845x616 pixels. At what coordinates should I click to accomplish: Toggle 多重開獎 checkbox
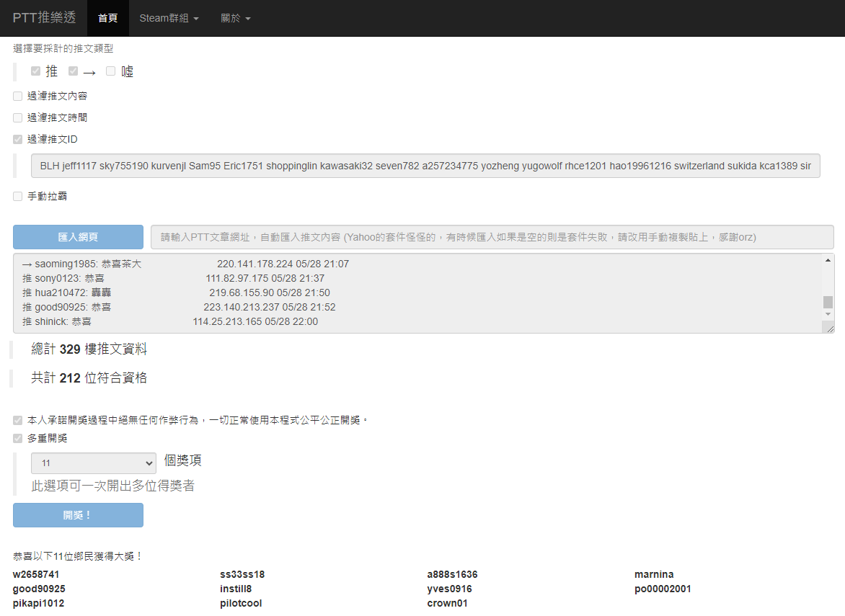click(18, 438)
